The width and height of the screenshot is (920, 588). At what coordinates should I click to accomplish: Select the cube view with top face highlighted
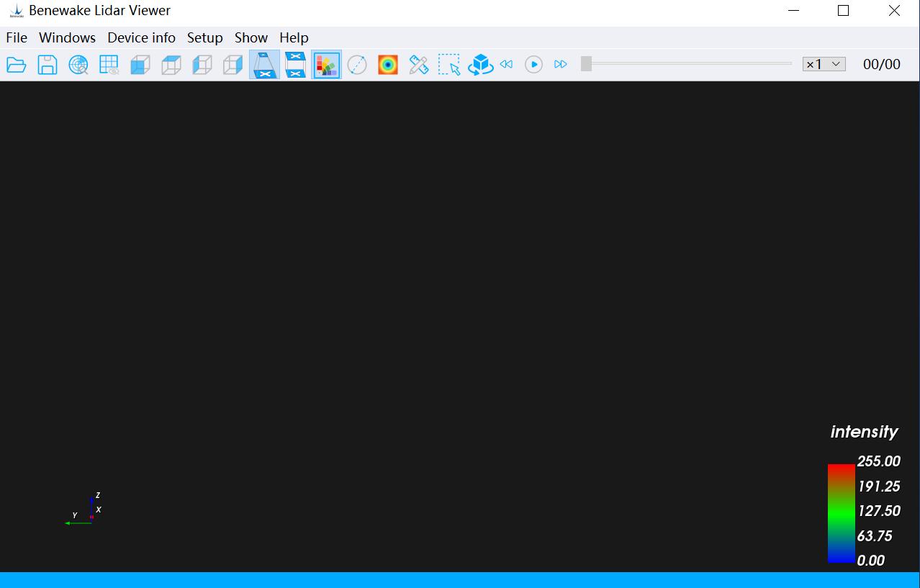click(x=171, y=65)
